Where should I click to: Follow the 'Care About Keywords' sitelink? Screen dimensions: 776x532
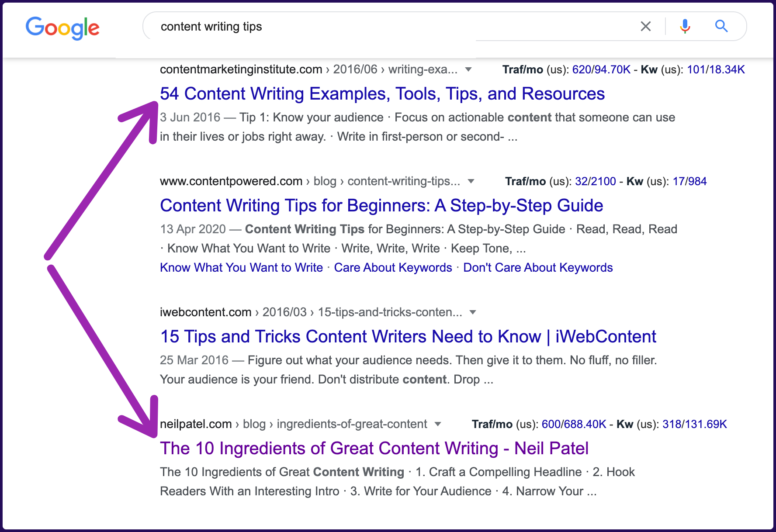393,268
